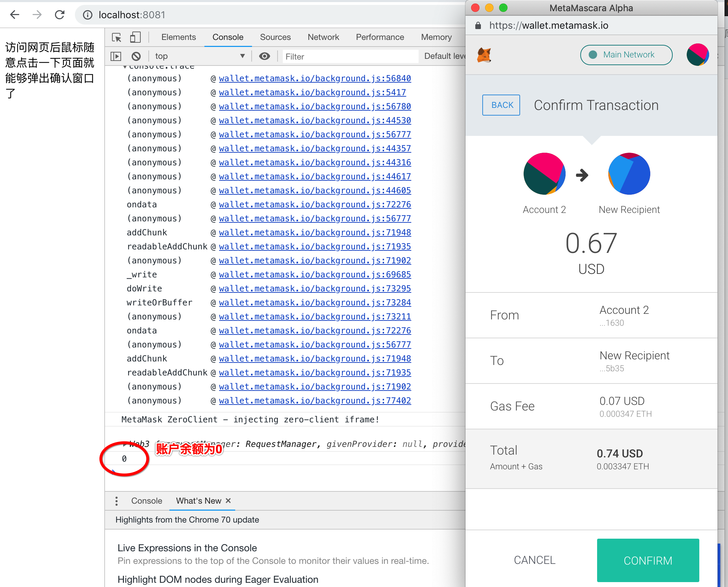Show the console sidebar icon
Image resolution: width=728 pixels, height=587 pixels.
click(116, 56)
